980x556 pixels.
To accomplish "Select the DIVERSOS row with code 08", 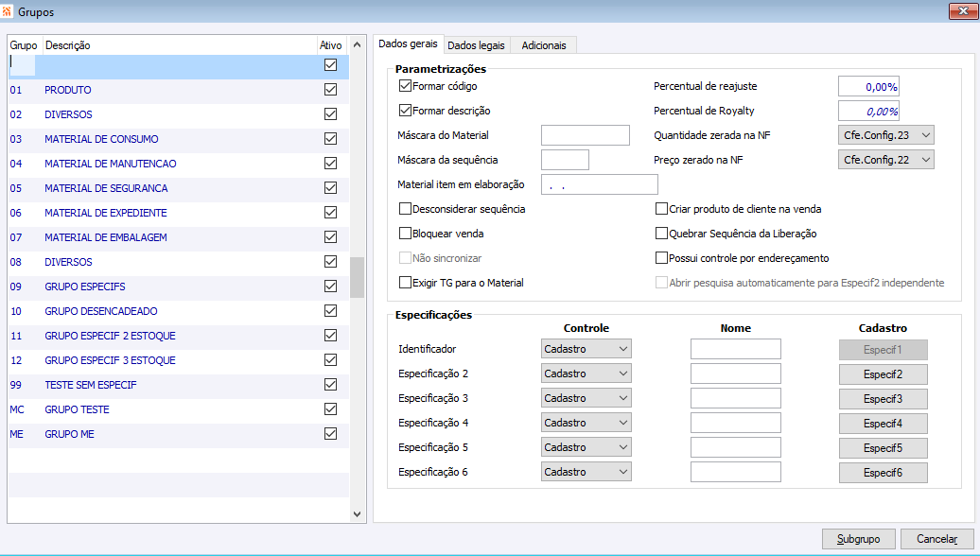I will [178, 262].
